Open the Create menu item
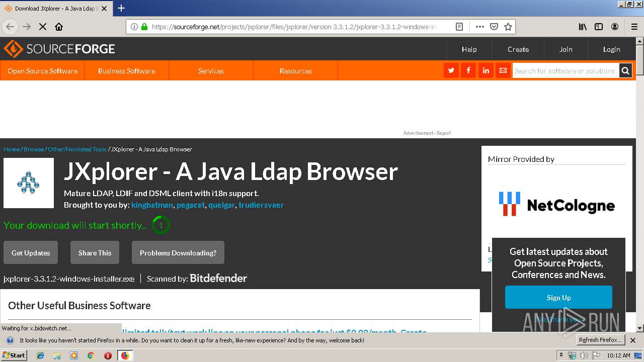Viewport: 644px width, 362px height. point(518,49)
